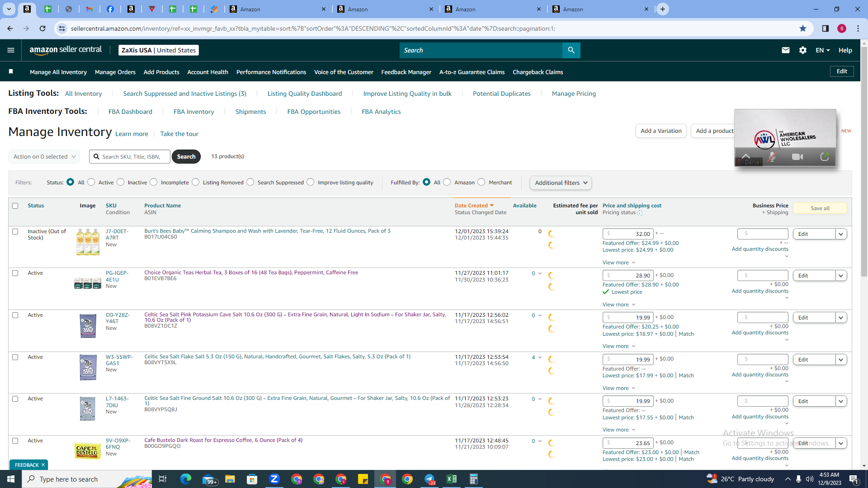Image resolution: width=868 pixels, height=488 pixels.
Task: Set Fulfilled By to Merchant
Action: click(481, 182)
